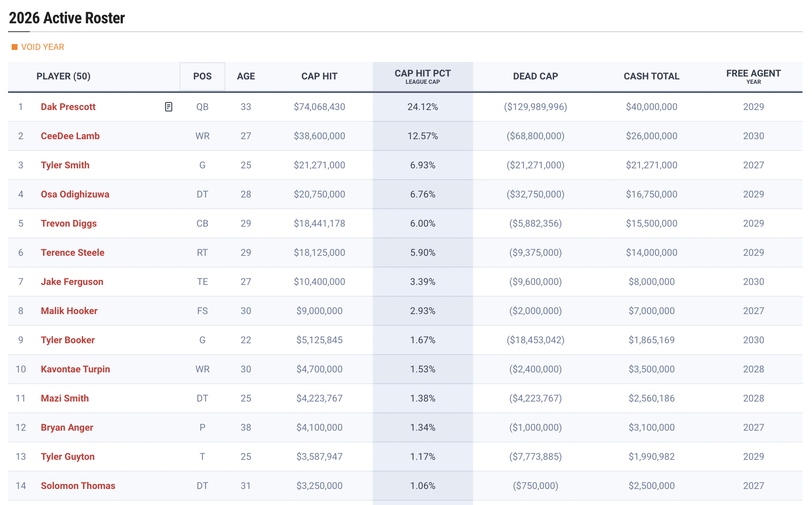Image resolution: width=812 pixels, height=505 pixels.
Task: Open Tyler Guyton's player link
Action: pos(68,457)
